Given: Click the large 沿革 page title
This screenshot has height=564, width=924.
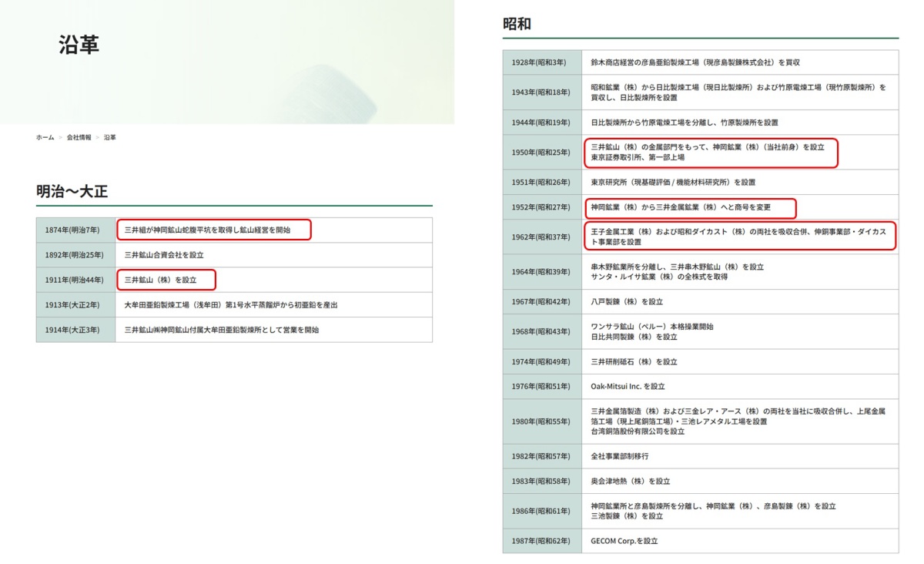Looking at the screenshot, I should point(79,45).
